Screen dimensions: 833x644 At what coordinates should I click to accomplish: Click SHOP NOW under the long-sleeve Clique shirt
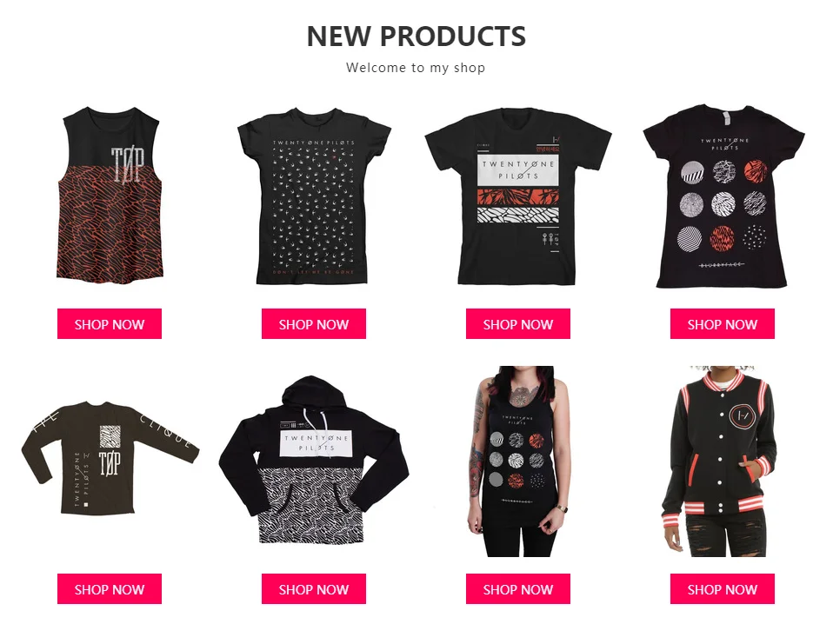point(110,588)
